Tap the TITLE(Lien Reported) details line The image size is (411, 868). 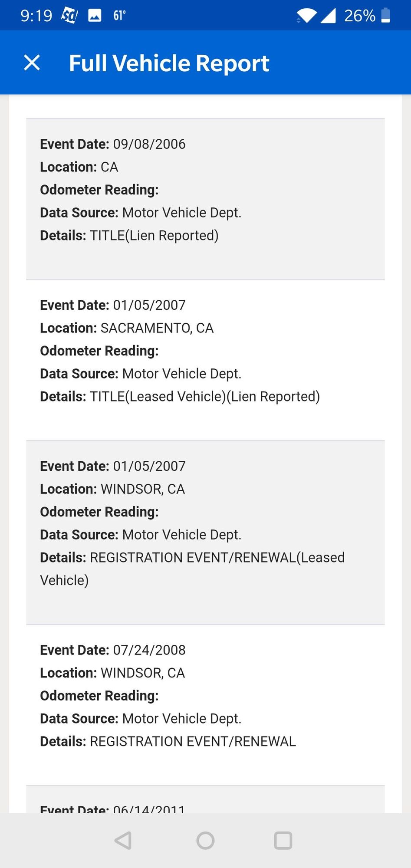tap(129, 236)
